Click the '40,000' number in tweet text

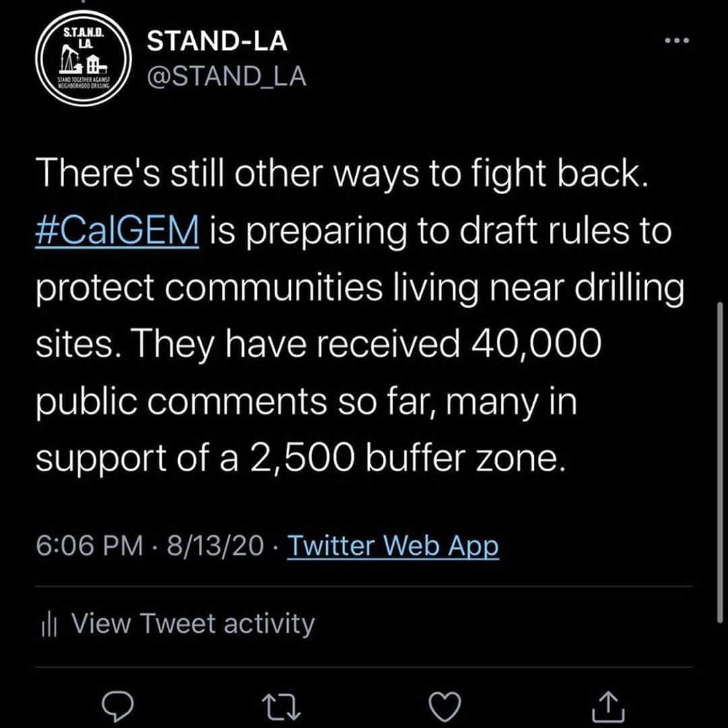[x=537, y=344]
